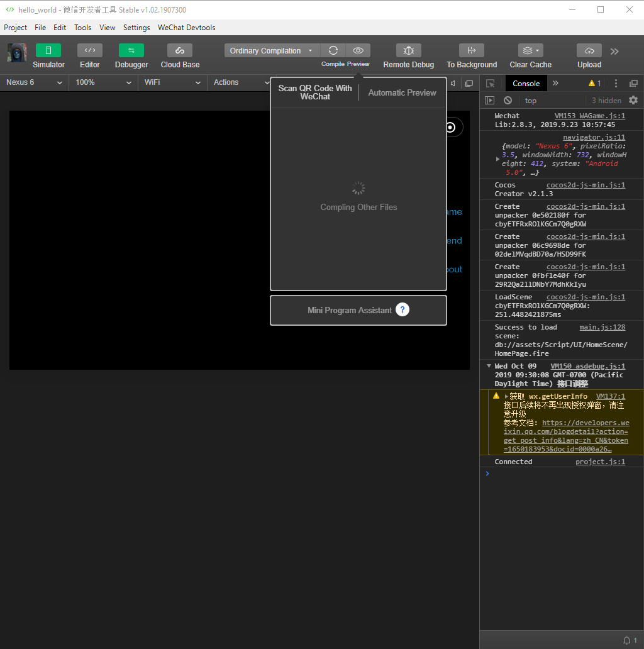Clear the console icon
Screen dimensions: 644x649
508,100
